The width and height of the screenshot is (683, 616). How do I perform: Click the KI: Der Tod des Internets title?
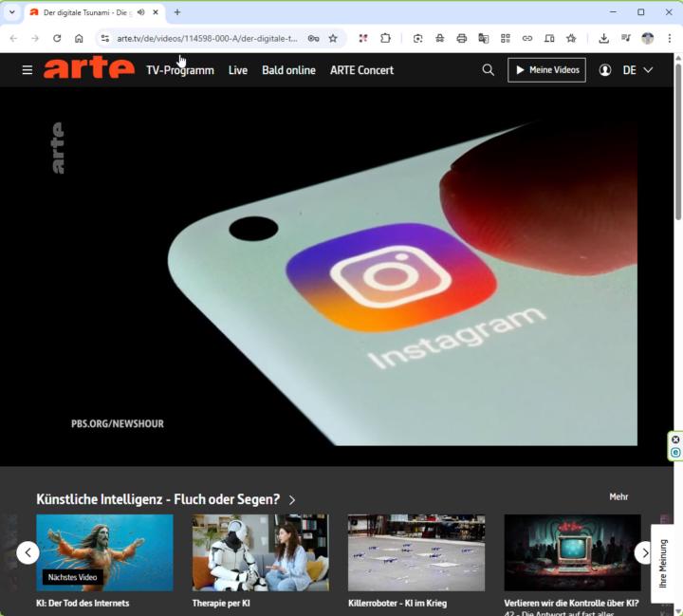click(x=83, y=604)
